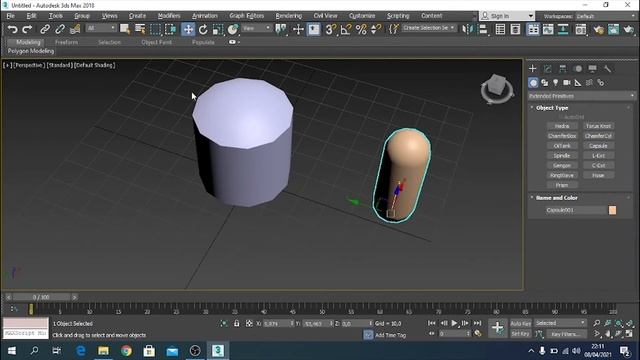Choose the Select Object tool

pyautogui.click(x=125, y=29)
